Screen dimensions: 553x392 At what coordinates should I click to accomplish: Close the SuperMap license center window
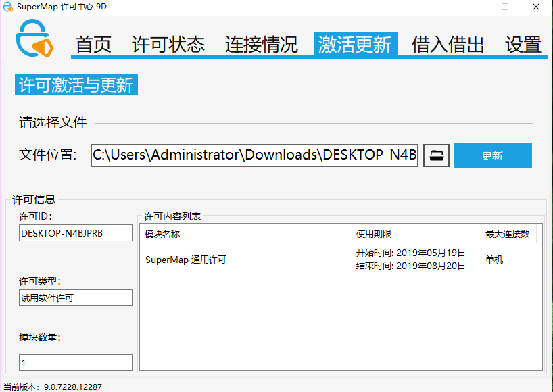536,7
